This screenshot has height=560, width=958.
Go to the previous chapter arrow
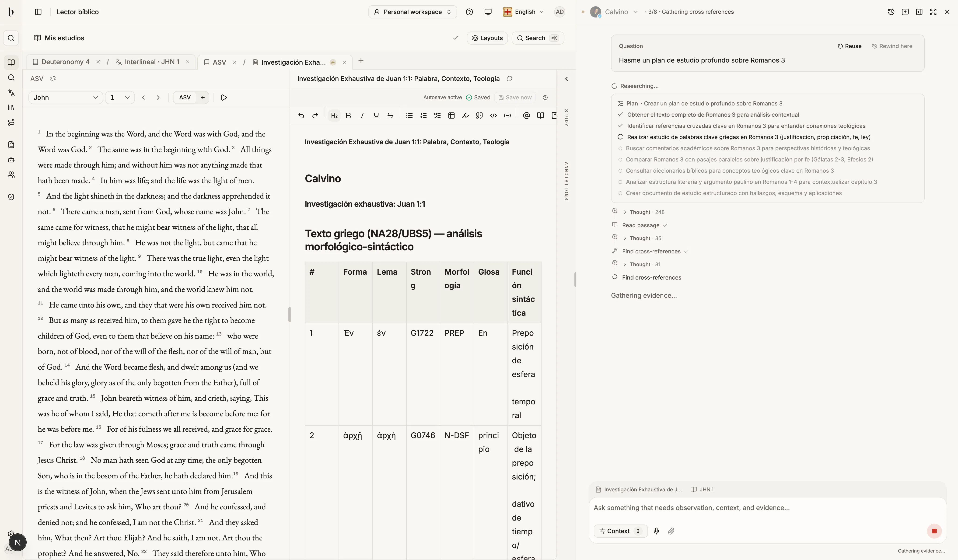(143, 97)
